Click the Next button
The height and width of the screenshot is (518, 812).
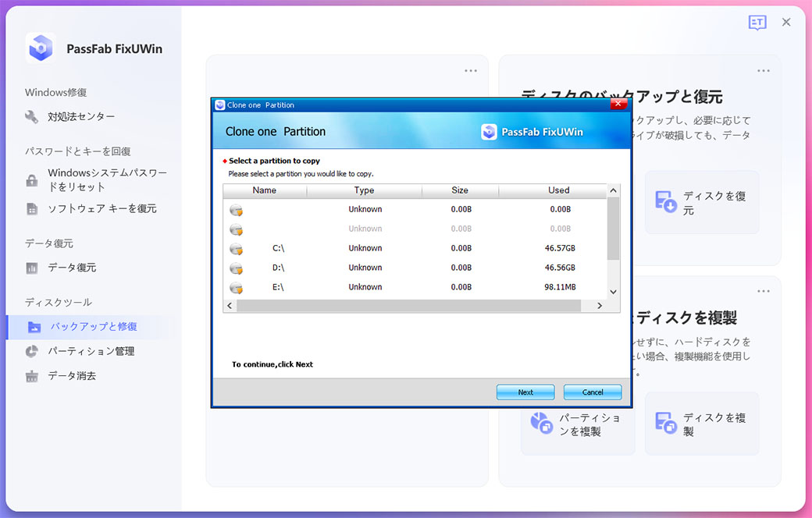[525, 392]
